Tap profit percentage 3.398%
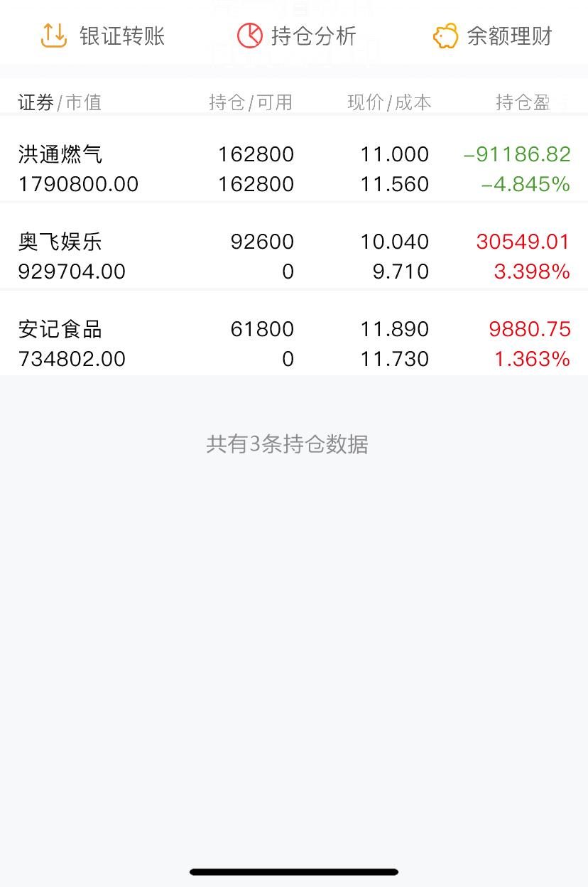Screen dimensions: 588x887 [x=532, y=272]
